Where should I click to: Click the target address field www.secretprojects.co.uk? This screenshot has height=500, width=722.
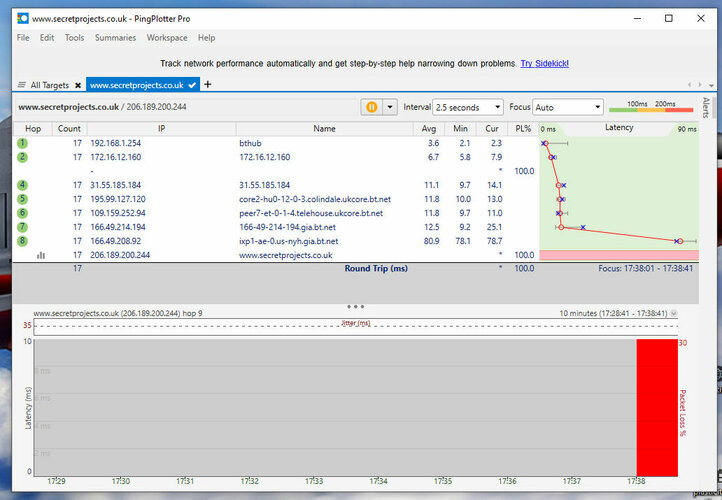(186, 107)
